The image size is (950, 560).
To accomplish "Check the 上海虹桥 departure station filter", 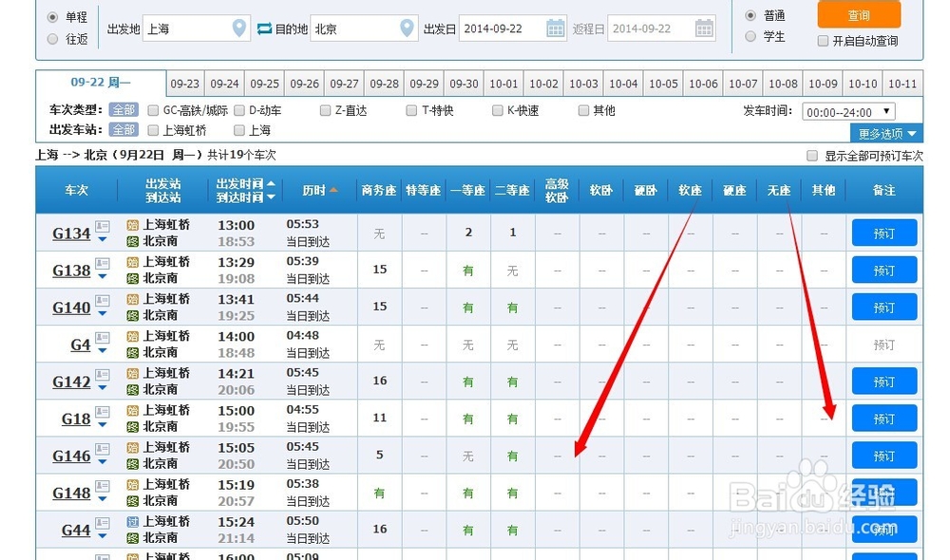I will tap(153, 130).
